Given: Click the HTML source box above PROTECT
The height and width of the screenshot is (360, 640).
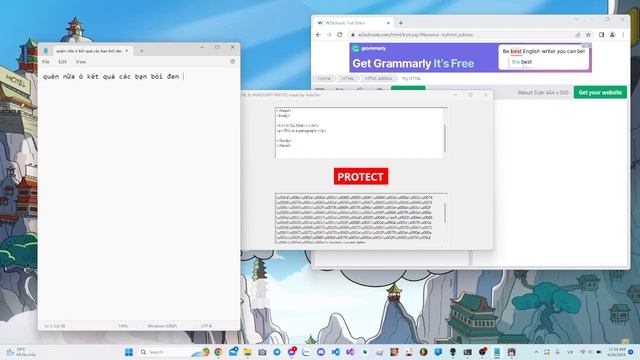Looking at the screenshot, I should click(x=359, y=133).
